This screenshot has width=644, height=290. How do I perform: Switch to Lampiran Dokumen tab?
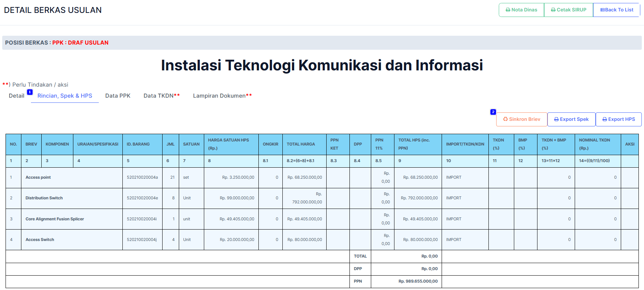tap(222, 96)
